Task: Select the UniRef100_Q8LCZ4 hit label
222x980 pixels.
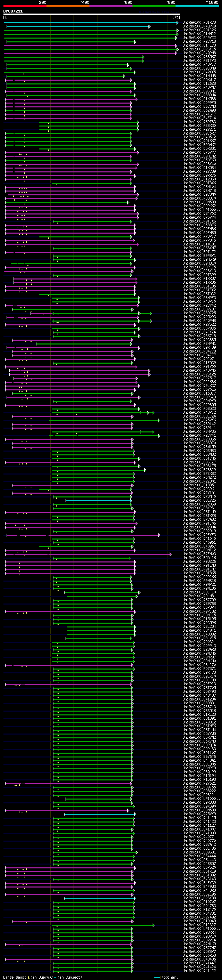Action: pyautogui.click(x=199, y=416)
